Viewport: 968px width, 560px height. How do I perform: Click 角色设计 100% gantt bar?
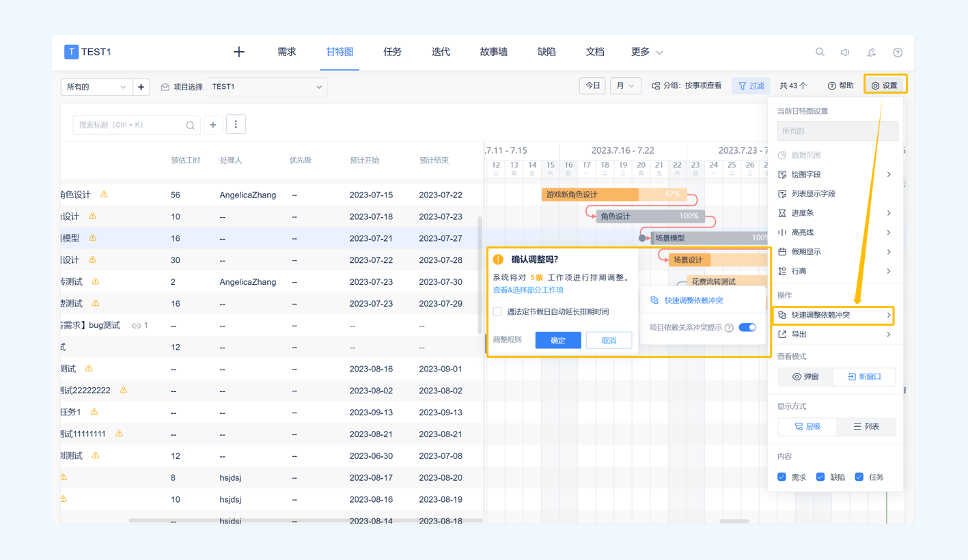click(650, 216)
